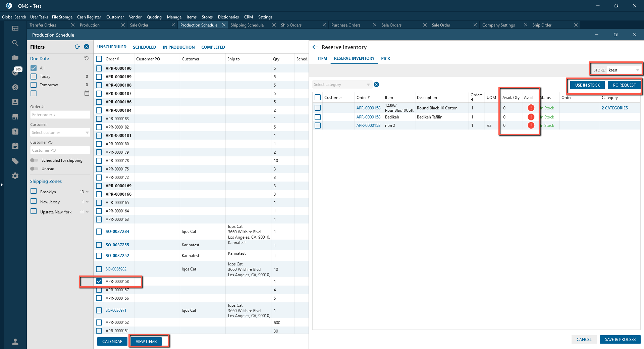Click the PO REQUEST button
The width and height of the screenshot is (644, 349).
pyautogui.click(x=624, y=85)
